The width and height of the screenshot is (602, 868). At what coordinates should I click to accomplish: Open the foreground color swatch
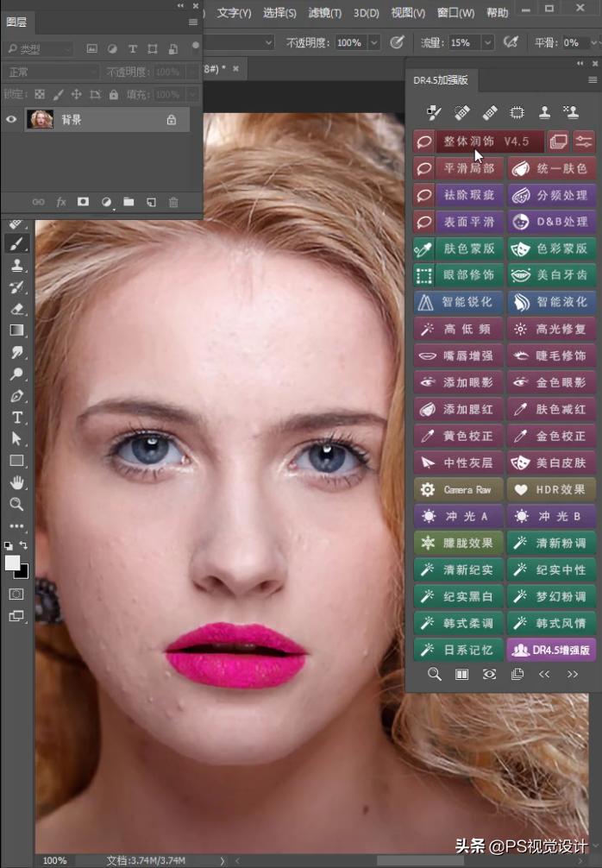coord(13,563)
